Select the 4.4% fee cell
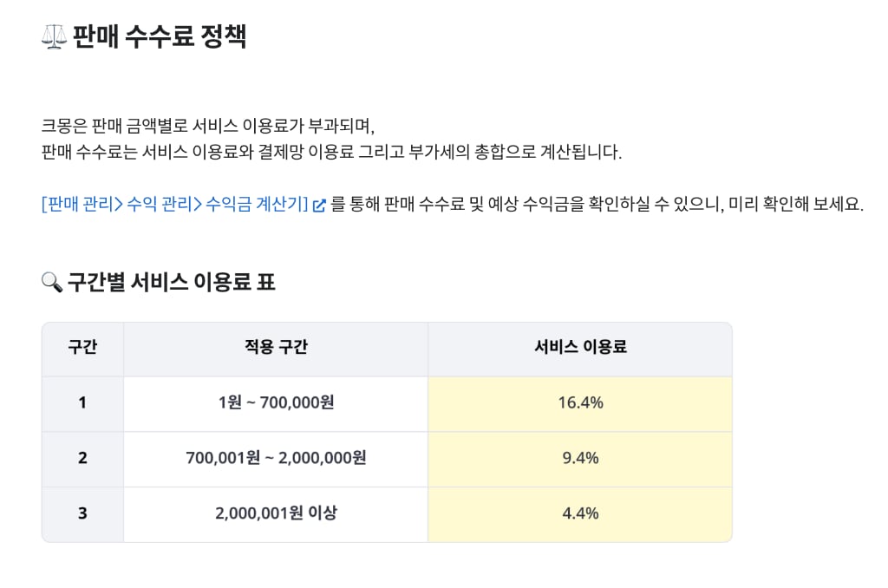This screenshot has width=888, height=588. click(580, 514)
